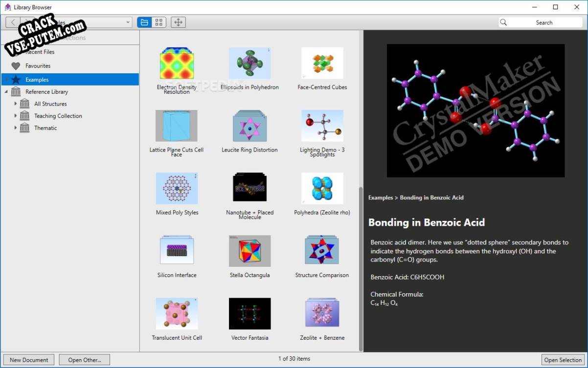The image size is (588, 368).
Task: Switch to grid thumbnails view
Action: click(158, 22)
